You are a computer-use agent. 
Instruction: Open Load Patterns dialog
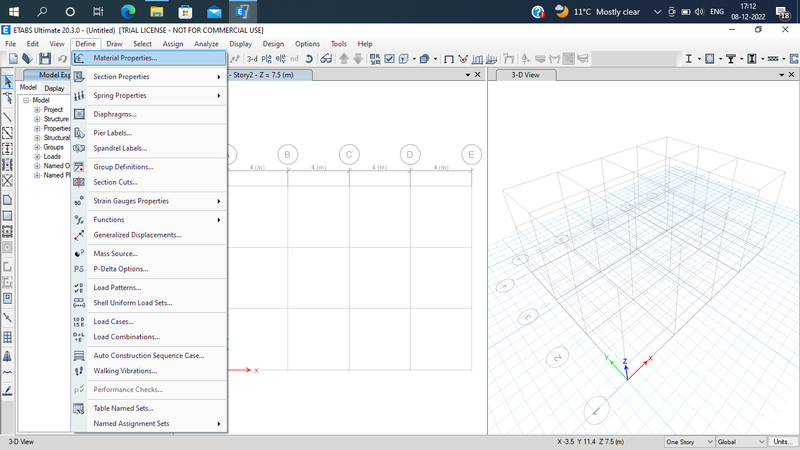(x=148, y=288)
